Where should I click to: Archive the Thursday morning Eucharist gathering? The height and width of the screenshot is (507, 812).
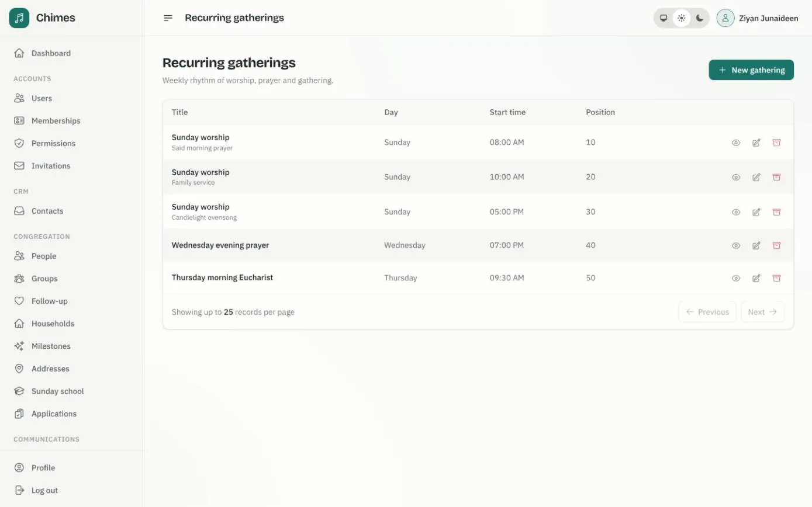pyautogui.click(x=777, y=278)
